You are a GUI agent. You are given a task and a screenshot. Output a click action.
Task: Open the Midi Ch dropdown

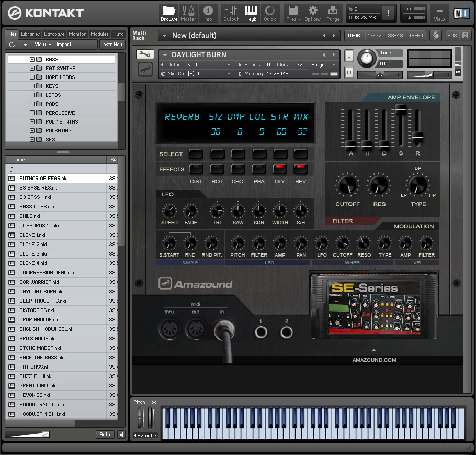pos(196,73)
